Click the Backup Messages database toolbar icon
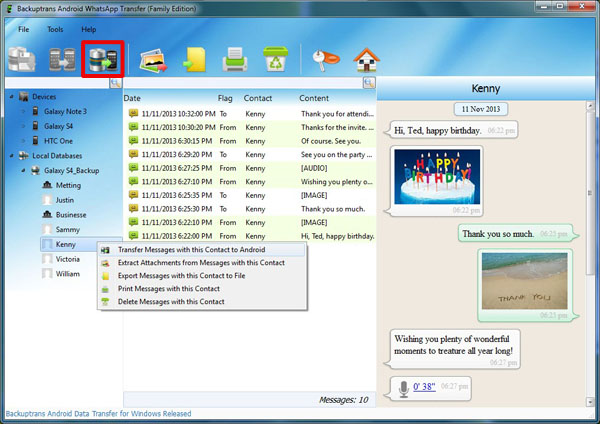The image size is (600, 424). 22,59
